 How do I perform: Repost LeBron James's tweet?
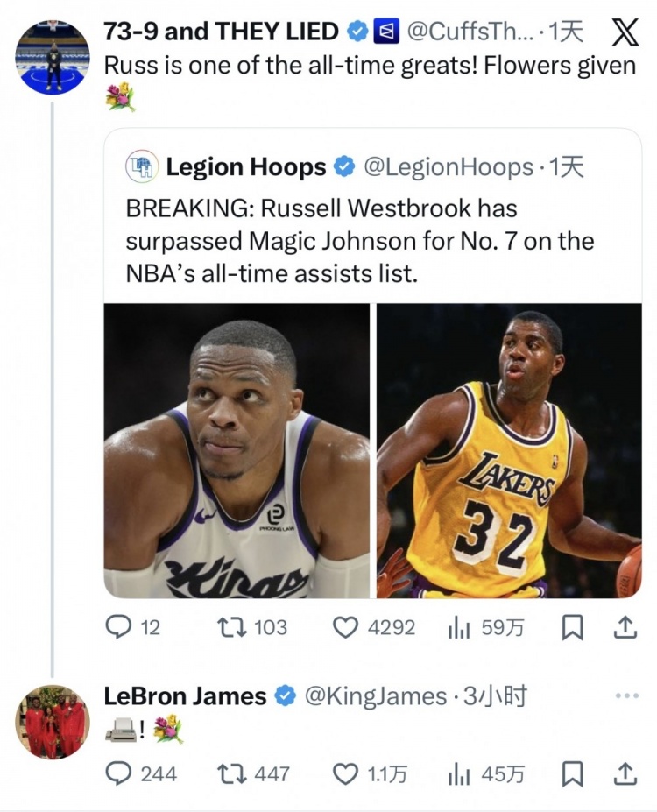230,773
